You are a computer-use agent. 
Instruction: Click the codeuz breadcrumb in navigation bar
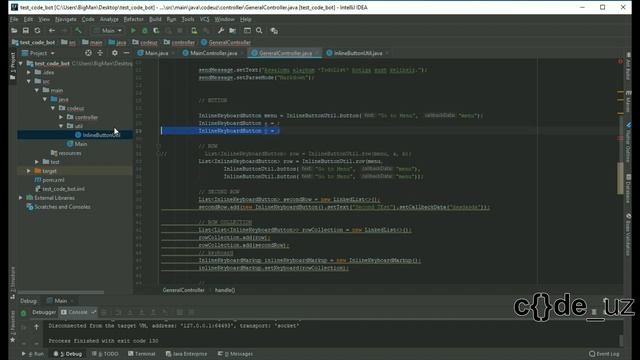[x=145, y=42]
